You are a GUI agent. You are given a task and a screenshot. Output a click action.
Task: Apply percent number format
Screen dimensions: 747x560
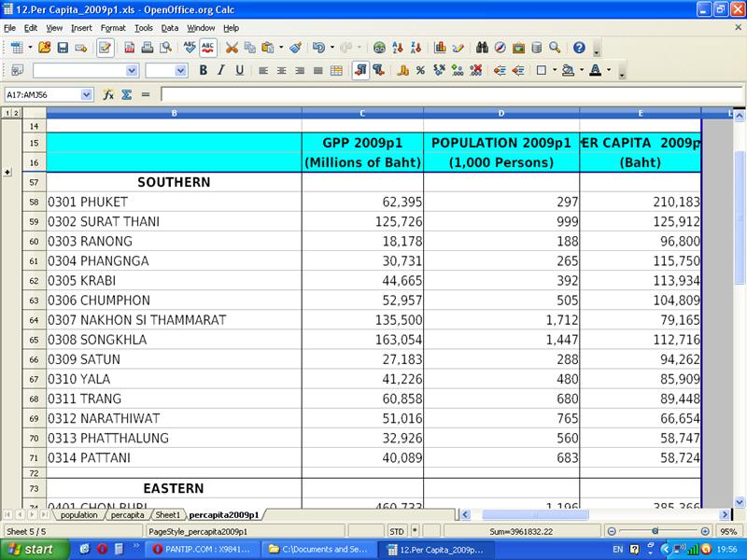(420, 71)
